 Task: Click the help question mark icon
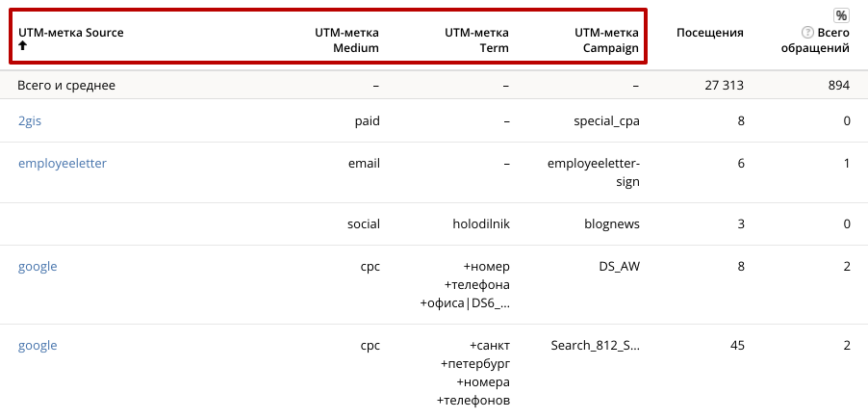(x=807, y=32)
